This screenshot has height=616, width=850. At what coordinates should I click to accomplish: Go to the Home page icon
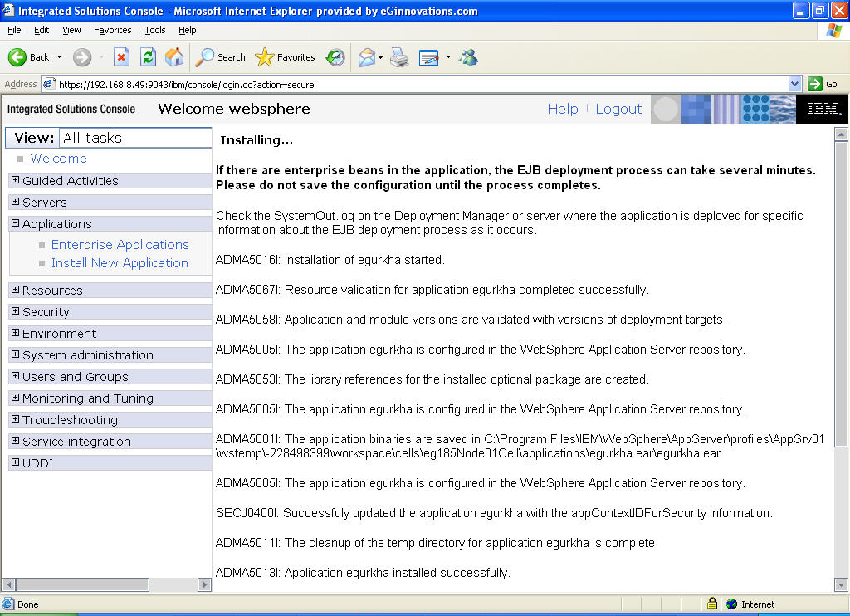pyautogui.click(x=174, y=57)
